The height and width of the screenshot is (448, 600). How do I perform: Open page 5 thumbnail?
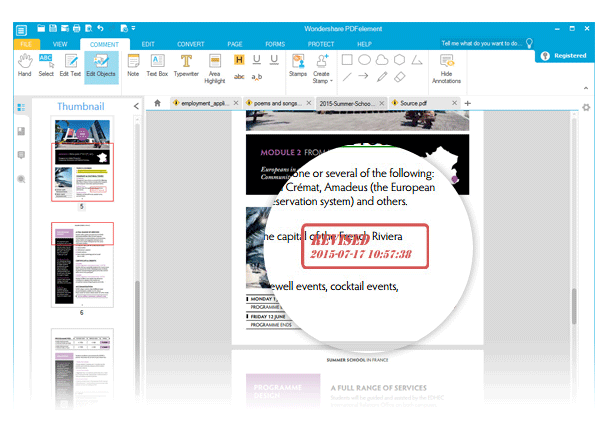click(x=82, y=160)
